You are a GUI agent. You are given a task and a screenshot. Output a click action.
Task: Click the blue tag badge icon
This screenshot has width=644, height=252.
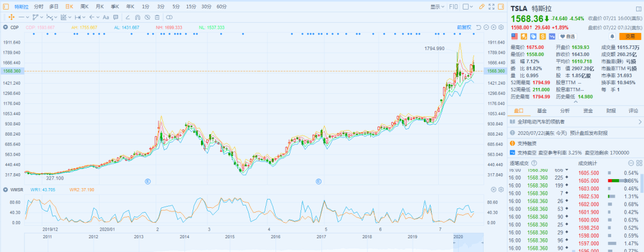point(533,36)
